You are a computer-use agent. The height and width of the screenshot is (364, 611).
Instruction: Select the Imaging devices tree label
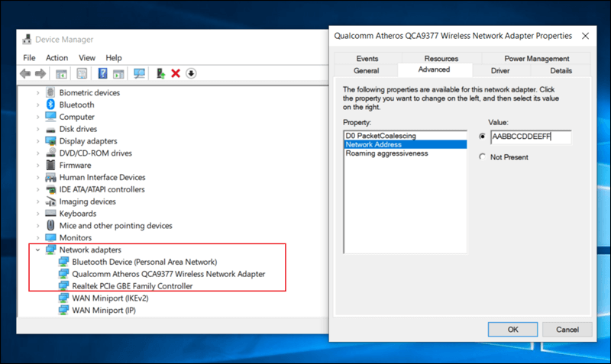click(87, 201)
